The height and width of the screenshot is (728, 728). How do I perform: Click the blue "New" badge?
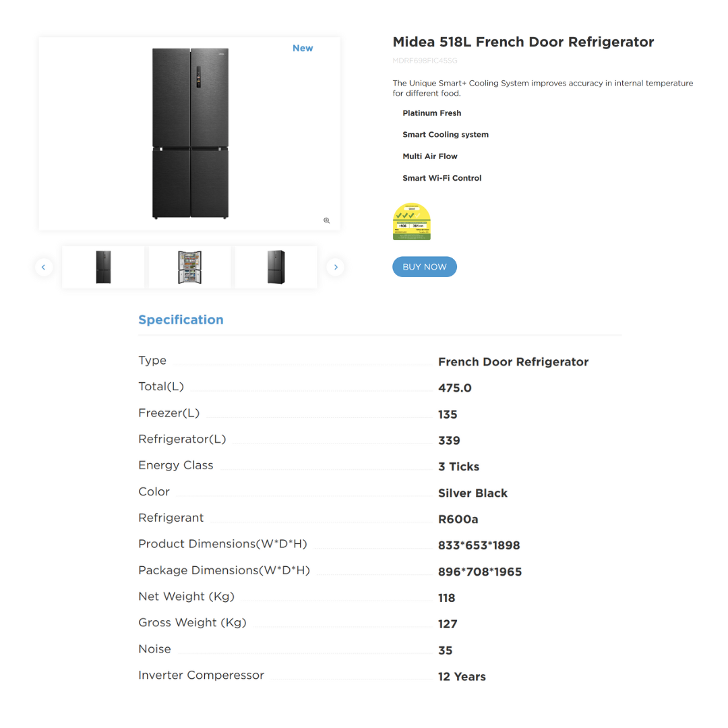coord(303,49)
